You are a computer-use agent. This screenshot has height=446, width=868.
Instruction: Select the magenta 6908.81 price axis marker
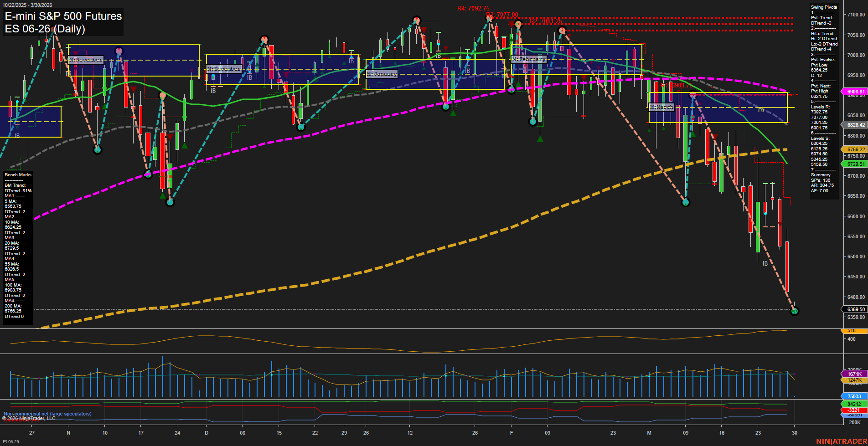point(854,91)
